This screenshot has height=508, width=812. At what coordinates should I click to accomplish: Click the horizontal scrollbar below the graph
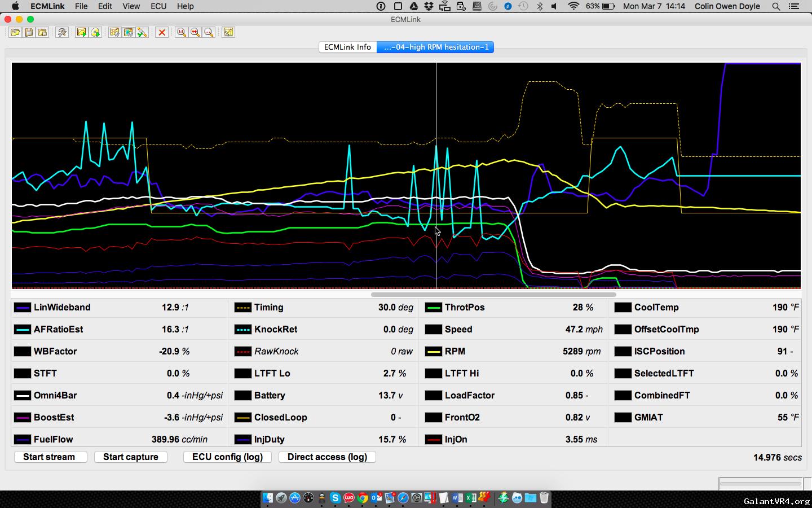(493, 294)
